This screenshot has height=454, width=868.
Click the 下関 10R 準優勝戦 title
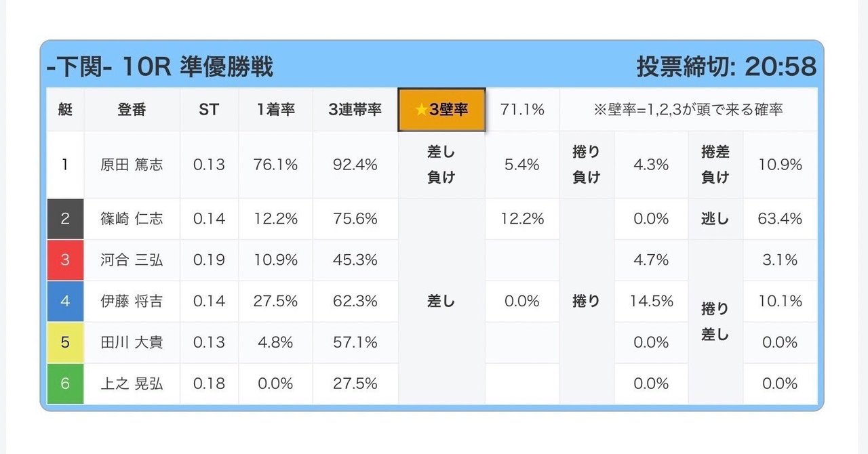(160, 67)
